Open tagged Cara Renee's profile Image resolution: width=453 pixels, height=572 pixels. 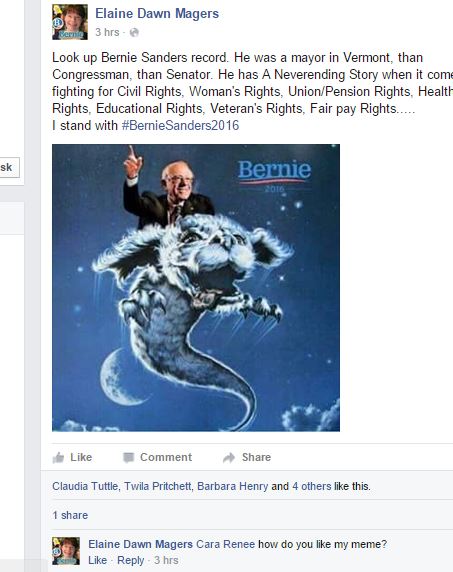pyautogui.click(x=225, y=544)
